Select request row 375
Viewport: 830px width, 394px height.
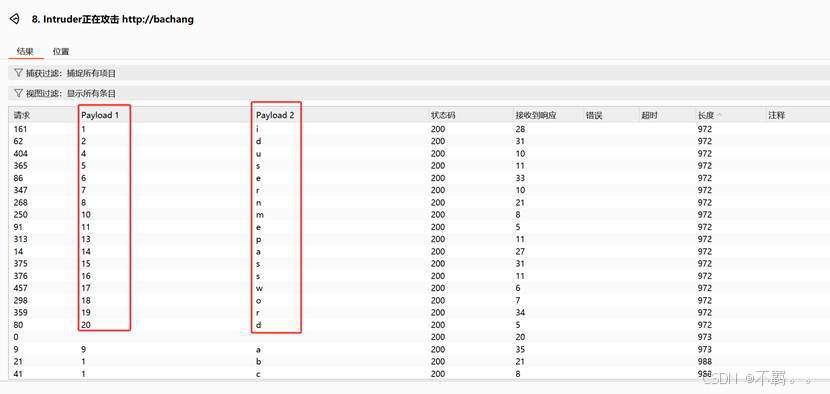419,264
